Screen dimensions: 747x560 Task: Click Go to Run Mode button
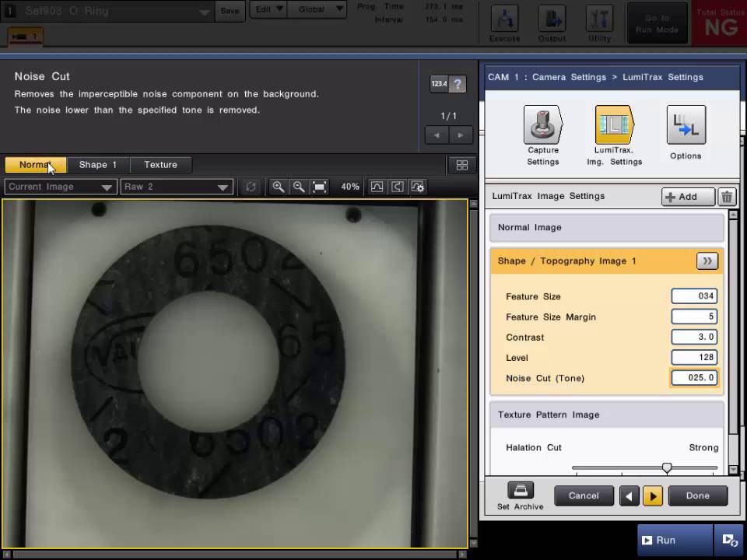click(x=658, y=23)
